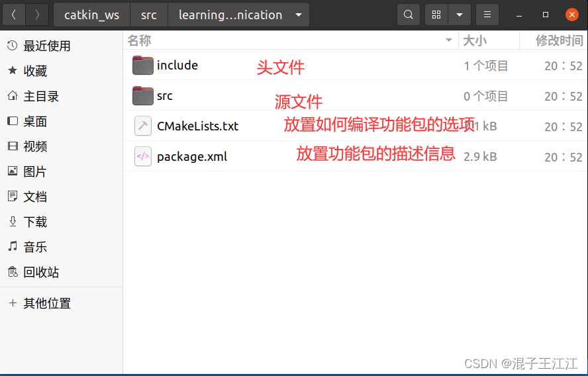Select the include file name
The width and height of the screenshot is (588, 376).
(177, 66)
